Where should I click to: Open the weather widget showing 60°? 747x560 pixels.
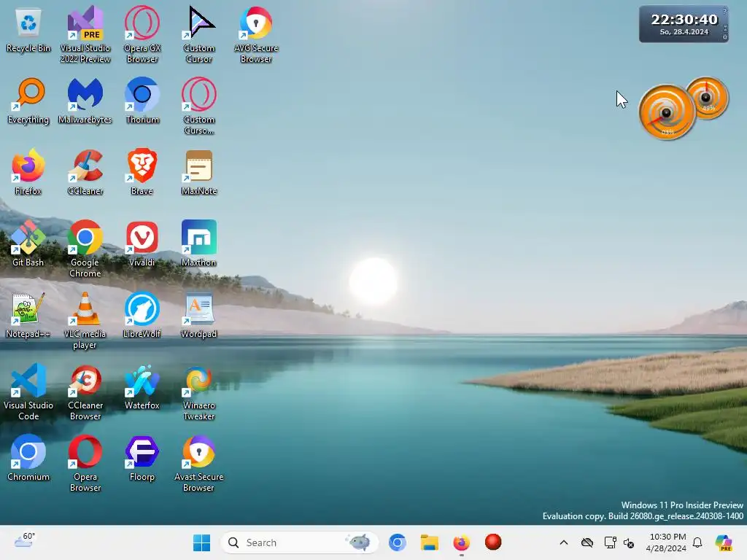coord(24,542)
